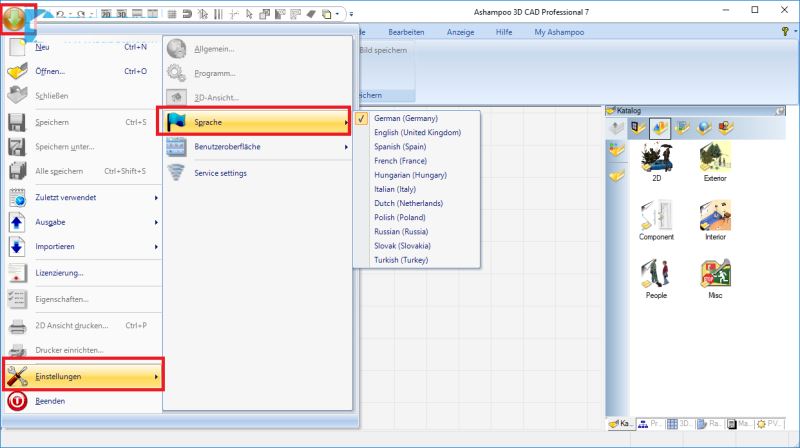800x448 pixels.
Task: Click the red Beenden power icon
Action: pos(17,401)
